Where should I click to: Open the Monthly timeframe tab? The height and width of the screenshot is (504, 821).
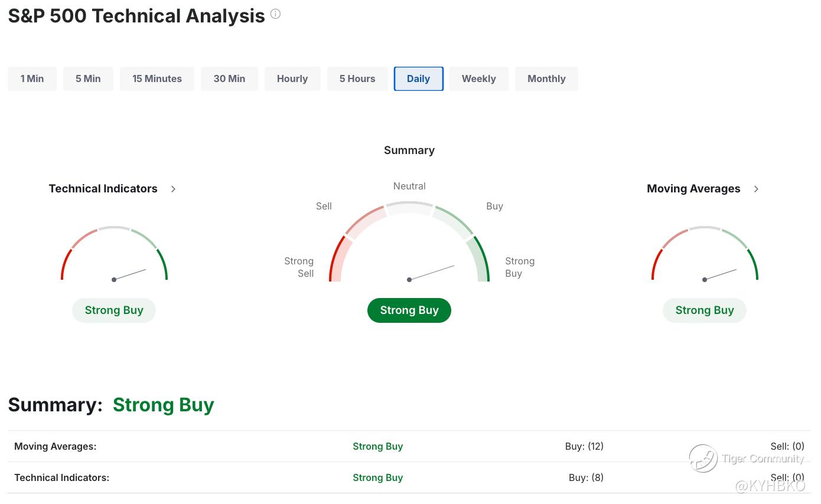(546, 78)
